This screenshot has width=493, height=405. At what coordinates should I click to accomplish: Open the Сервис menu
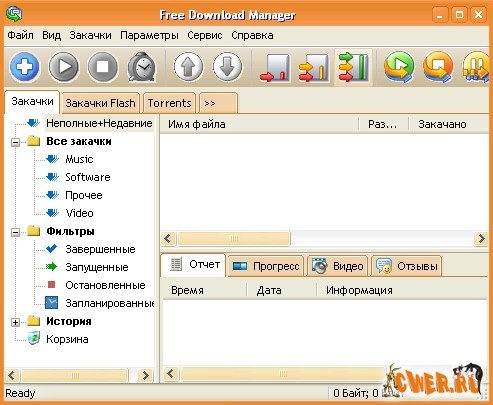[205, 35]
